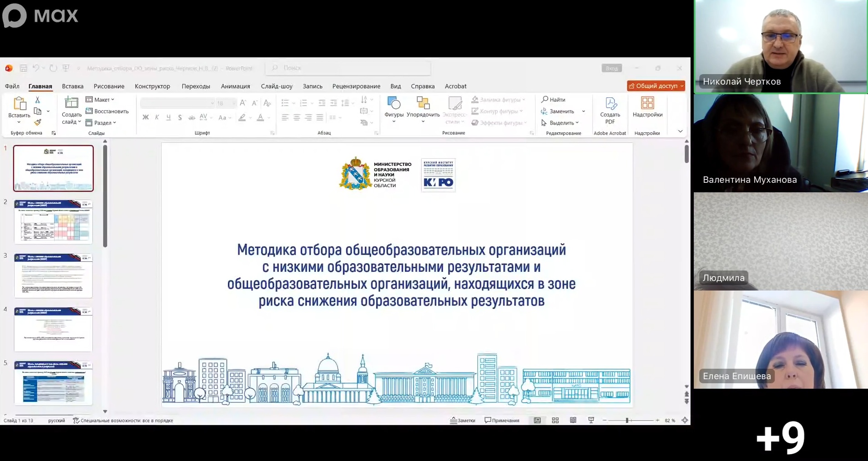Open the Add-ins (Надстройки) icon

point(647,103)
